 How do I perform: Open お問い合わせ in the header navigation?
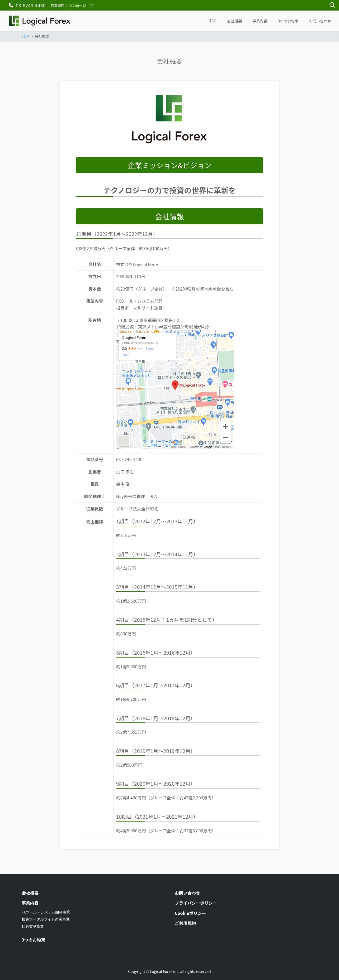tap(319, 21)
